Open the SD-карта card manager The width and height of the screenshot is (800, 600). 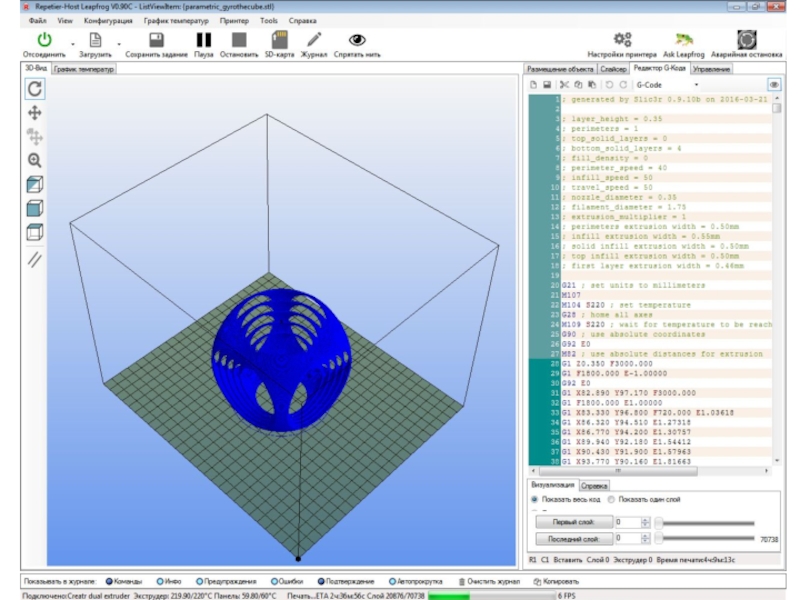279,41
